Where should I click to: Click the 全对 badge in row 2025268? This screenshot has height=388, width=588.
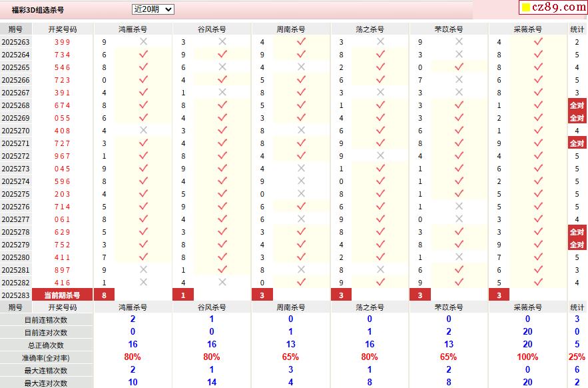577,105
